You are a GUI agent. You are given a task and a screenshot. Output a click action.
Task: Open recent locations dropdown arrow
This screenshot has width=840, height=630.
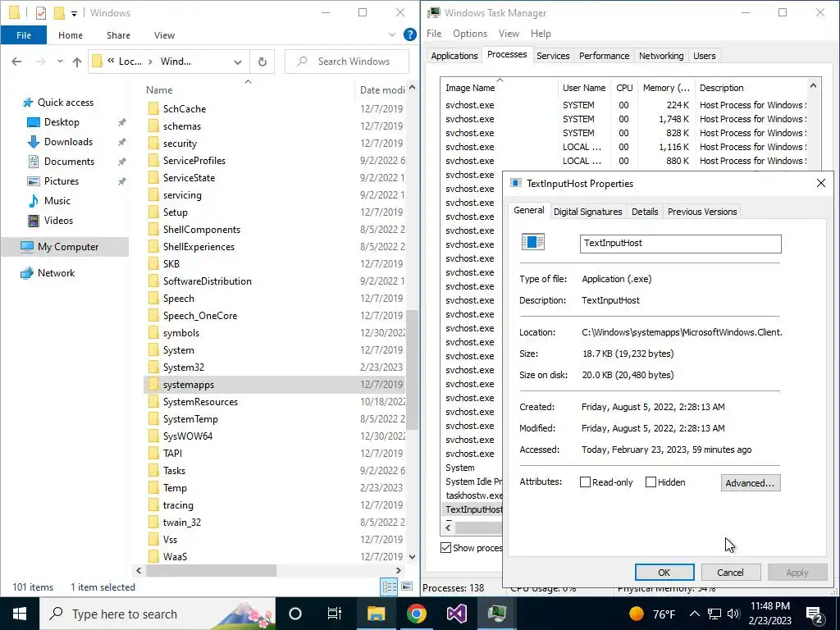60,62
